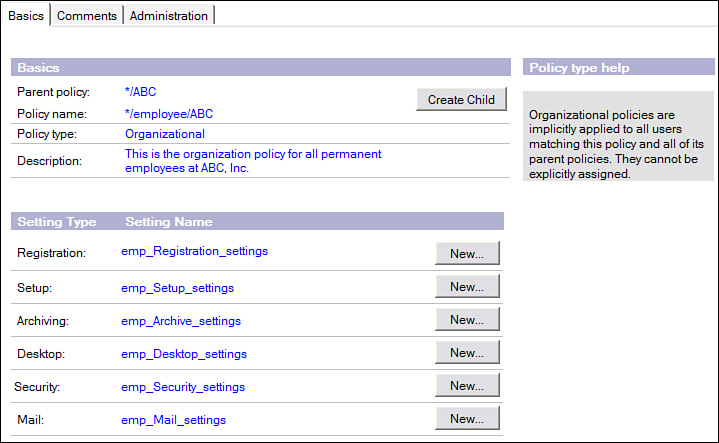This screenshot has height=443, width=719.
Task: Open emp_Security_settings link
Action: [183, 387]
